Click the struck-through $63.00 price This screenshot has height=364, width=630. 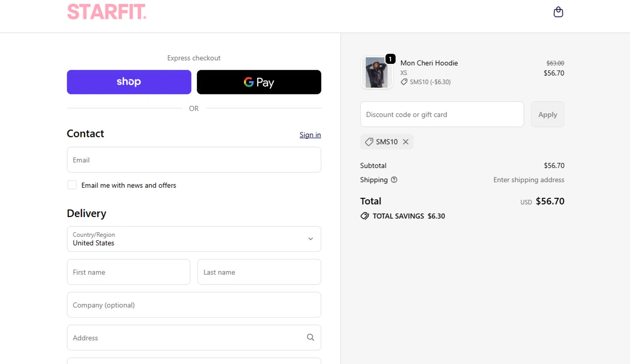[x=555, y=63]
